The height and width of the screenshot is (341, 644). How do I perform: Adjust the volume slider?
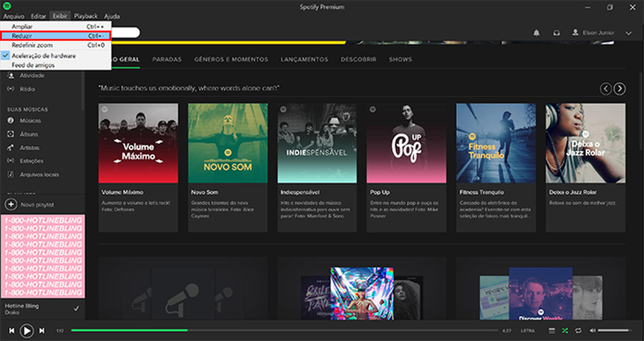pos(615,331)
